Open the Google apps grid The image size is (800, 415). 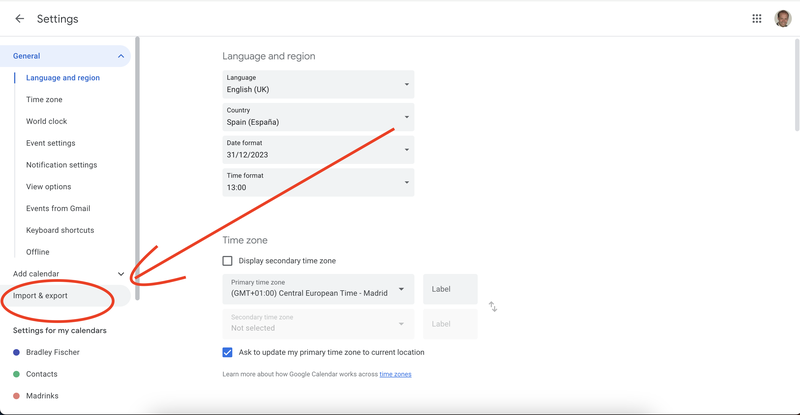click(757, 19)
